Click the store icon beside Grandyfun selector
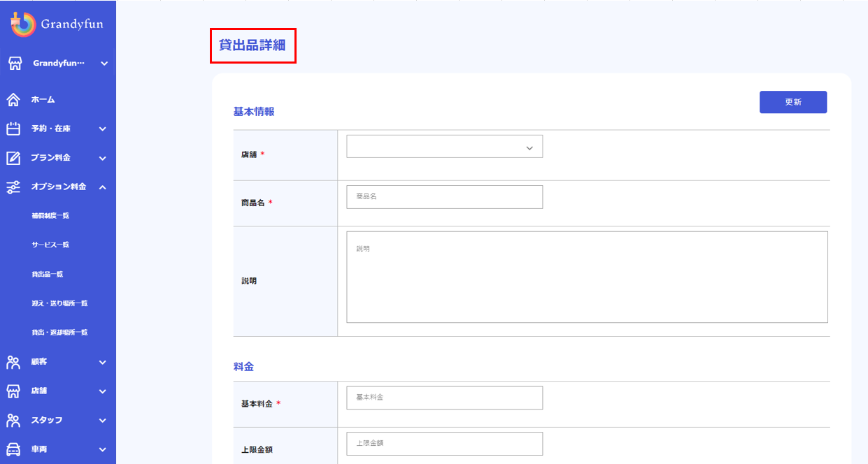The width and height of the screenshot is (868, 464). 15,64
